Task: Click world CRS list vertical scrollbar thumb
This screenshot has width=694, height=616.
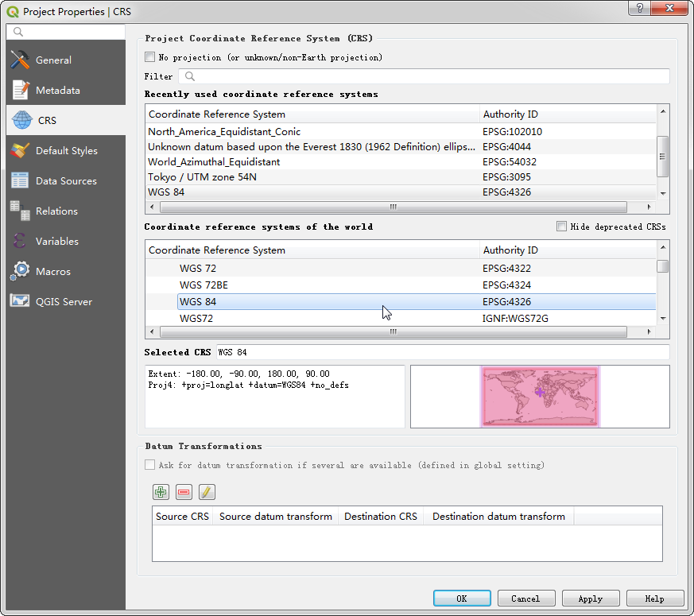Action: tap(662, 266)
